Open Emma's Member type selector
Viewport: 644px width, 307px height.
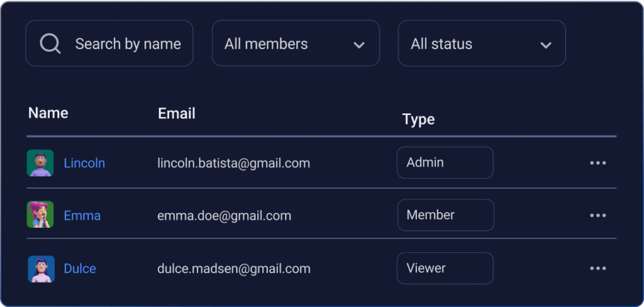coord(445,215)
